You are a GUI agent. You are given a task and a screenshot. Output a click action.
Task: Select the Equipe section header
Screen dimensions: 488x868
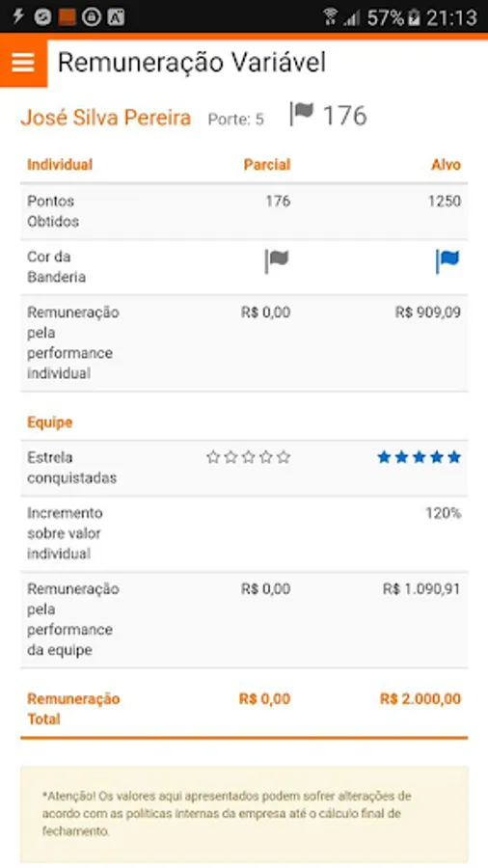50,423
